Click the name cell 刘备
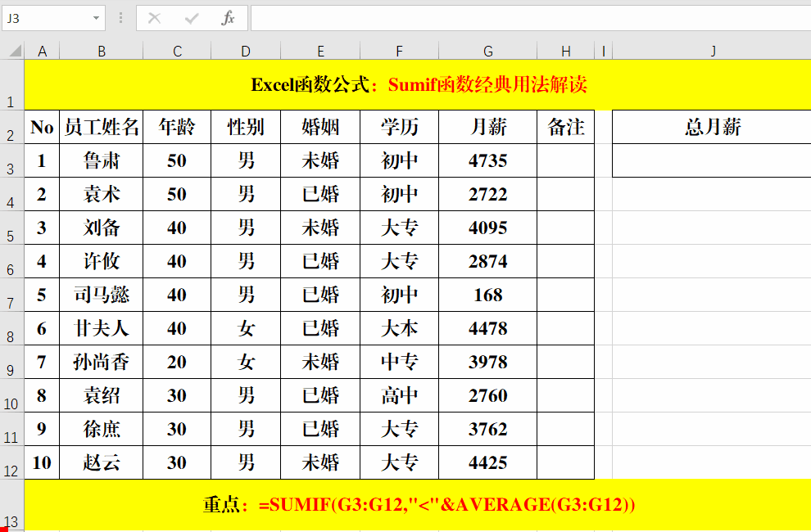This screenshot has width=811, height=532. point(102,228)
